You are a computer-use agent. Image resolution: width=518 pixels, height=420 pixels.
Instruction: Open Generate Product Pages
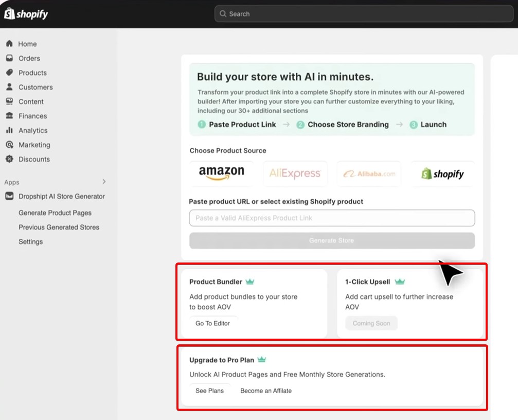(55, 213)
